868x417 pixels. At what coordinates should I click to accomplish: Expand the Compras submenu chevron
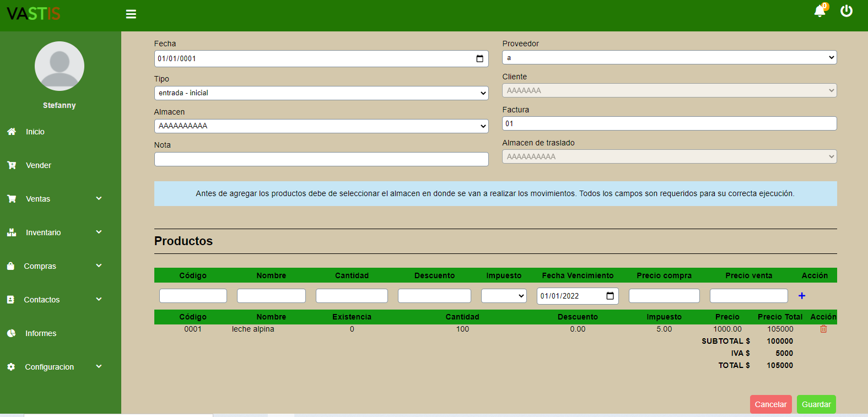tap(99, 266)
